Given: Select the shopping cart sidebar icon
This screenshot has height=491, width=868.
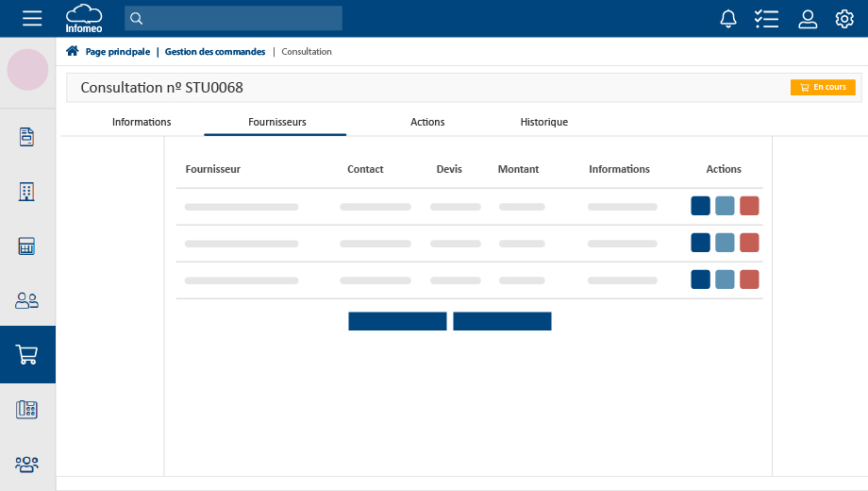Looking at the screenshot, I should (x=27, y=355).
